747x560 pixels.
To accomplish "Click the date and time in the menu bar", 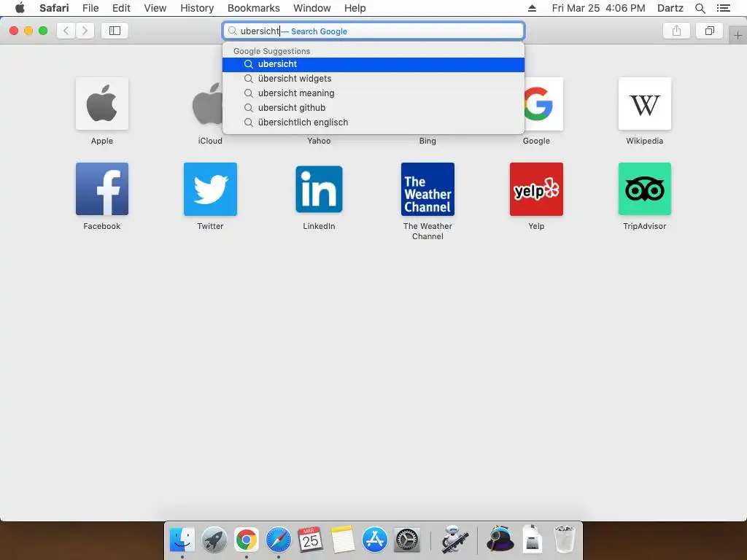I will tap(598, 8).
